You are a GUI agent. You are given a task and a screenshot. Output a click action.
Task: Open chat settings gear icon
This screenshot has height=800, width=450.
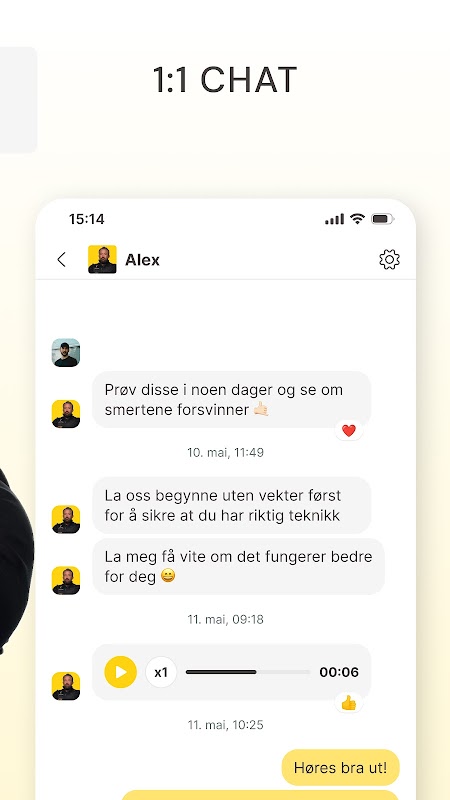(x=389, y=260)
